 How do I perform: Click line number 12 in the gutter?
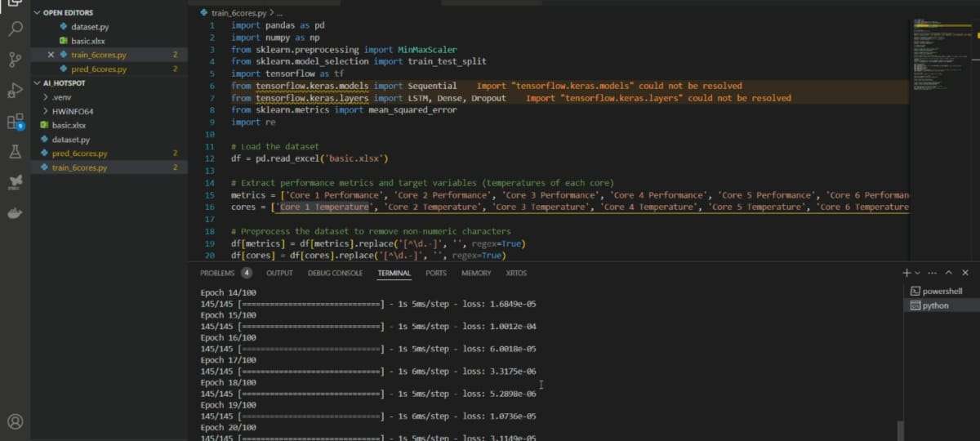211,158
